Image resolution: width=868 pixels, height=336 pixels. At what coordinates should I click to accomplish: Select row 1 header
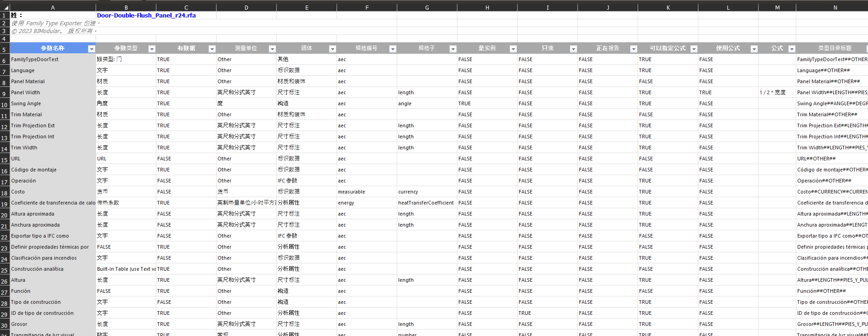5,15
